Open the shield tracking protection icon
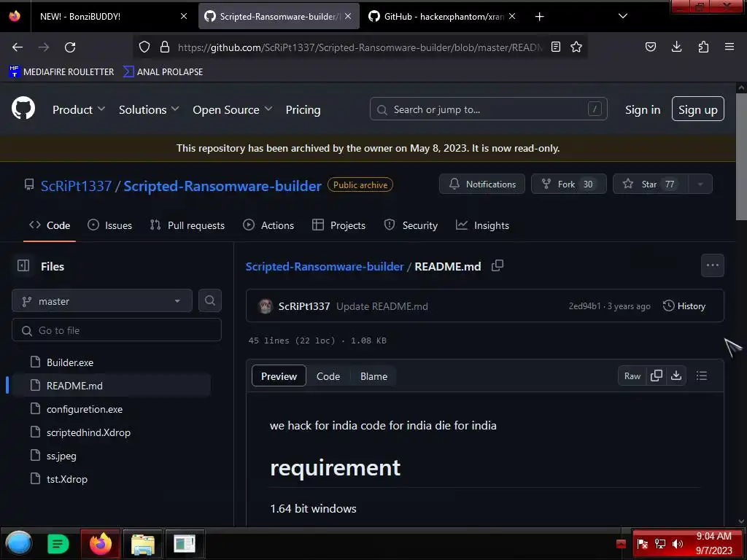This screenshot has width=747, height=560. click(144, 47)
